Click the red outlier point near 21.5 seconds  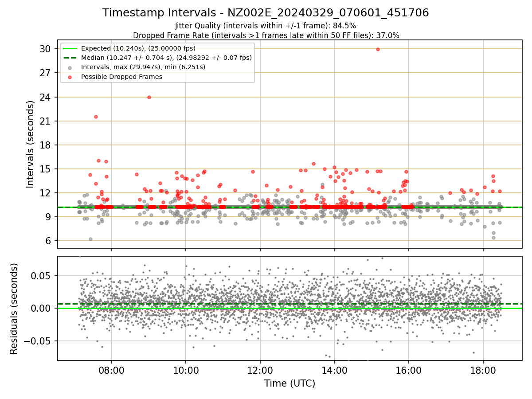[96, 117]
